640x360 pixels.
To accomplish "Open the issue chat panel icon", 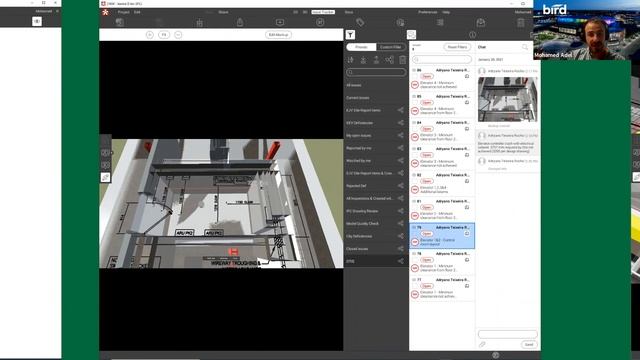I will [411, 35].
